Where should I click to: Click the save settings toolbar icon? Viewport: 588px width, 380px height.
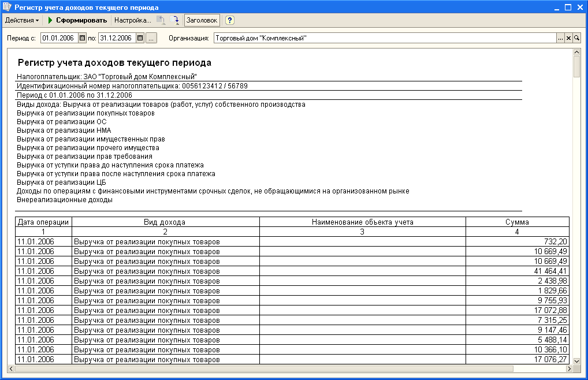174,20
